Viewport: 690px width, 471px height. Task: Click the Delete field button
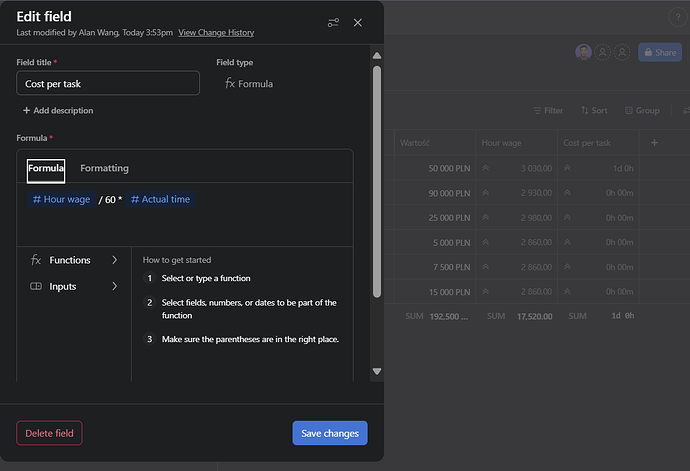click(x=49, y=433)
